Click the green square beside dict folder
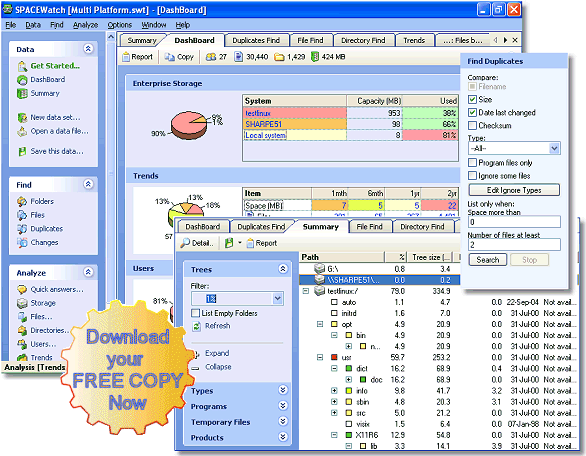The height and width of the screenshot is (456, 586). click(x=349, y=369)
